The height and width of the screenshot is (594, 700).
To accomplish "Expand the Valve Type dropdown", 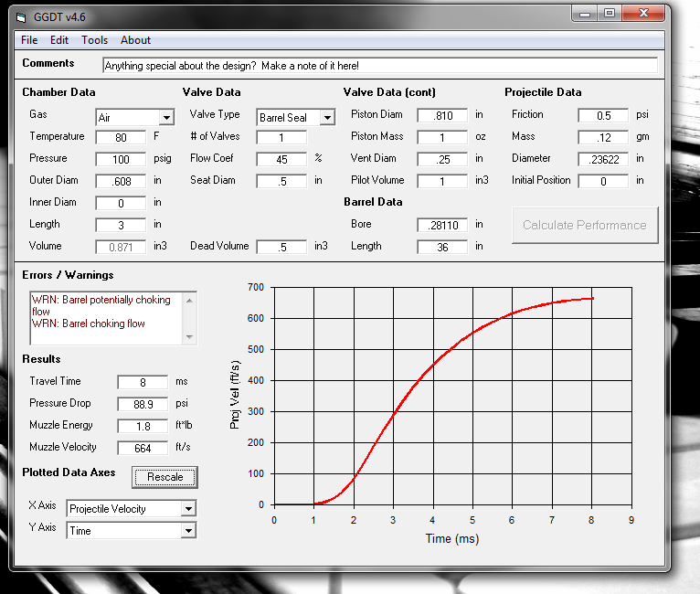I will point(326,118).
